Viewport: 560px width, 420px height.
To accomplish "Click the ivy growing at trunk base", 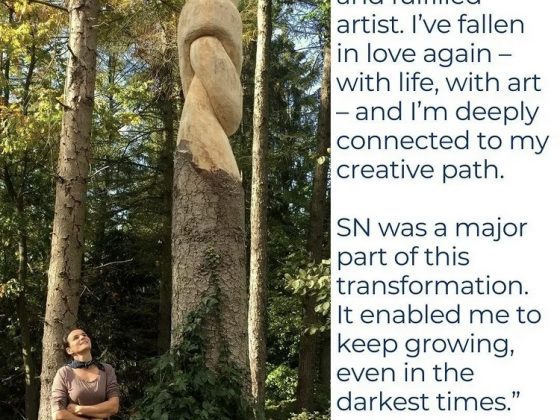I will (200, 357).
